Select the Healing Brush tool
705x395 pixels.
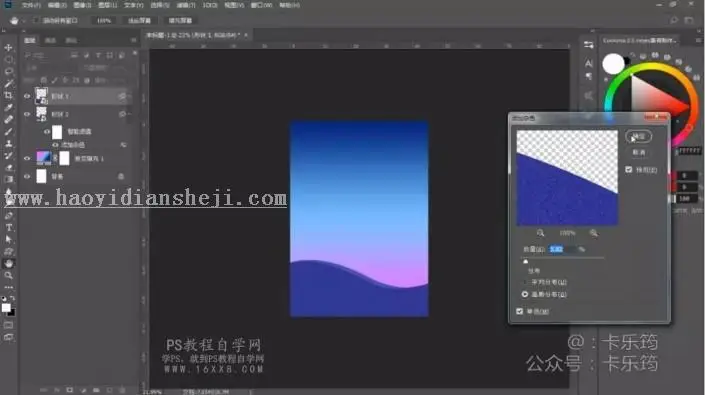(8, 120)
